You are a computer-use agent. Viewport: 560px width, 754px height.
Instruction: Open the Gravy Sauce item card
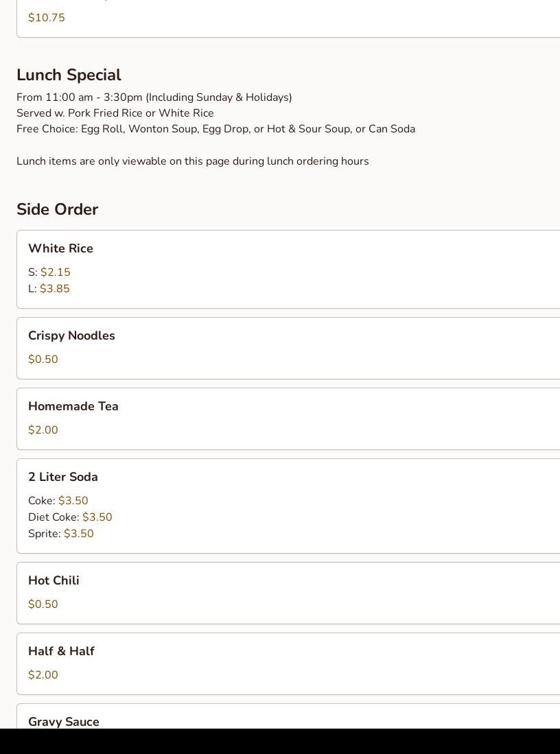pyautogui.click(x=289, y=716)
